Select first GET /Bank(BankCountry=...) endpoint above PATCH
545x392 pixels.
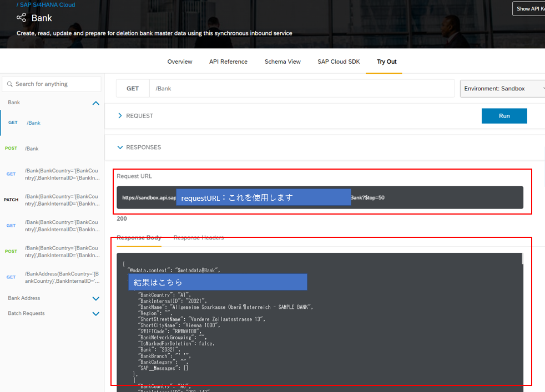point(52,174)
